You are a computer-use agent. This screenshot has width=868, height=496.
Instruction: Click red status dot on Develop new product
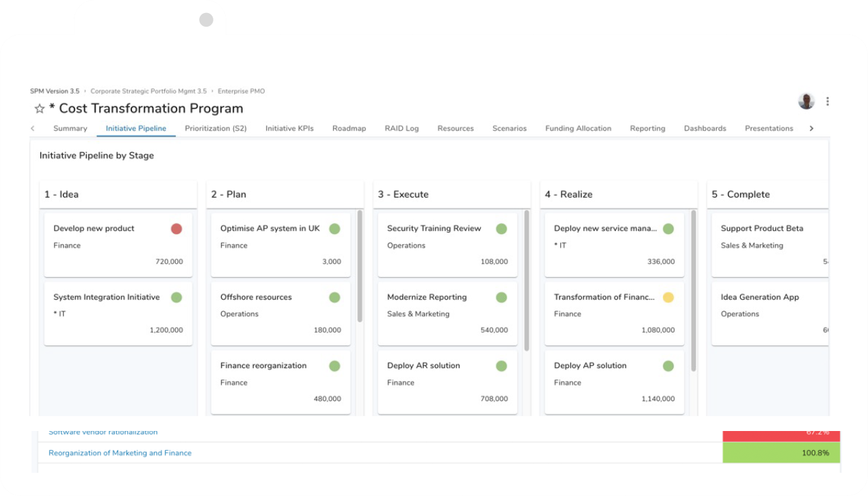coord(176,229)
